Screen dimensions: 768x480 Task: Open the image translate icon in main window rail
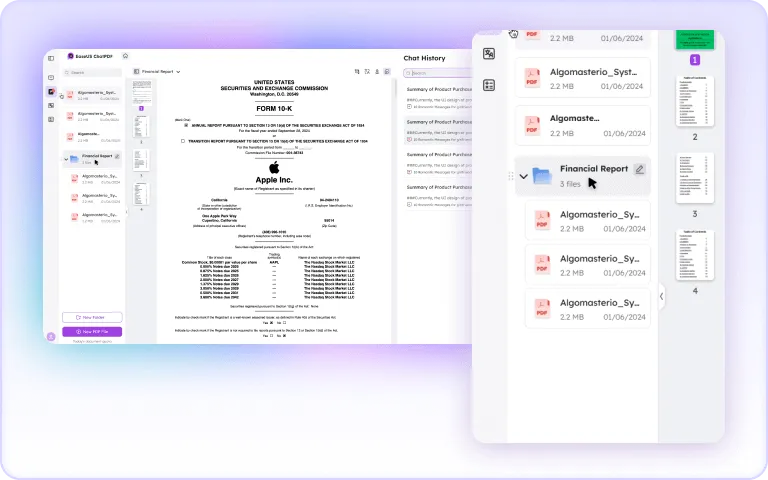point(51,105)
